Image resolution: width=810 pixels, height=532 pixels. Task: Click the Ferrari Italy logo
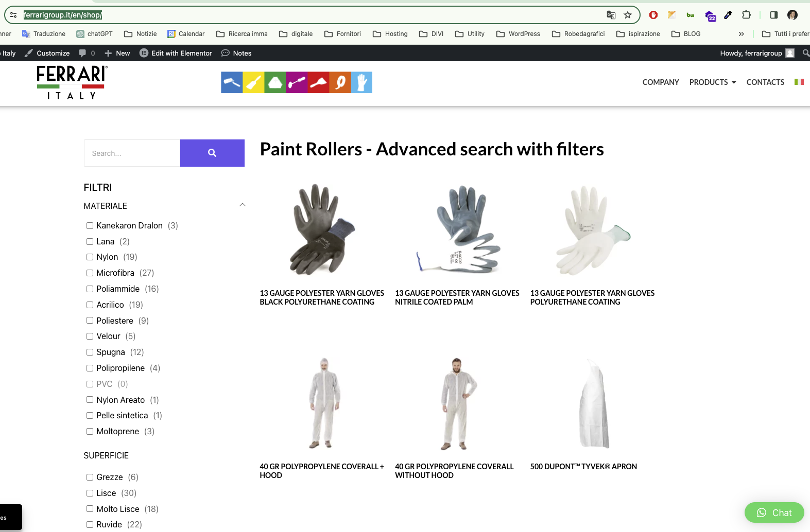72,82
